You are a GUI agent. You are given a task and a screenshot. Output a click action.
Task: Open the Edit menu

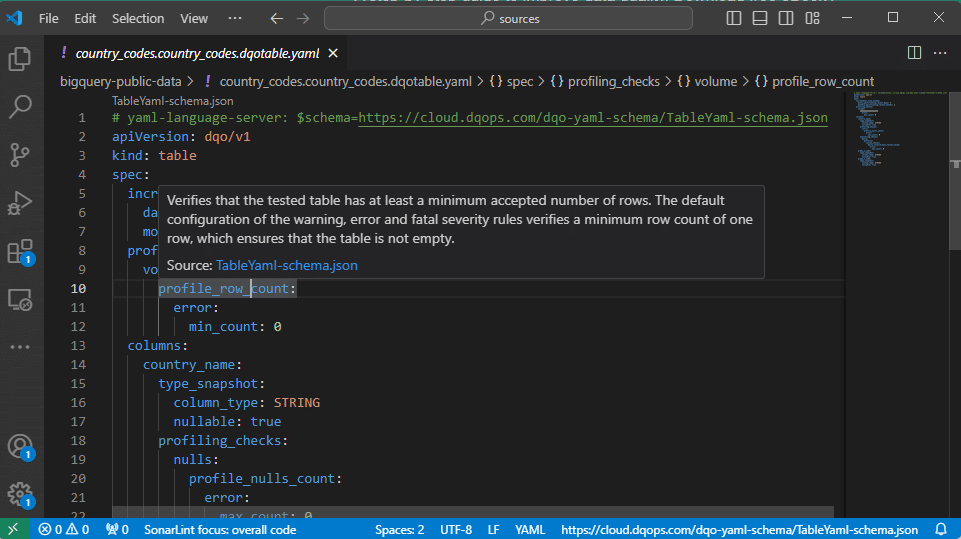click(85, 18)
